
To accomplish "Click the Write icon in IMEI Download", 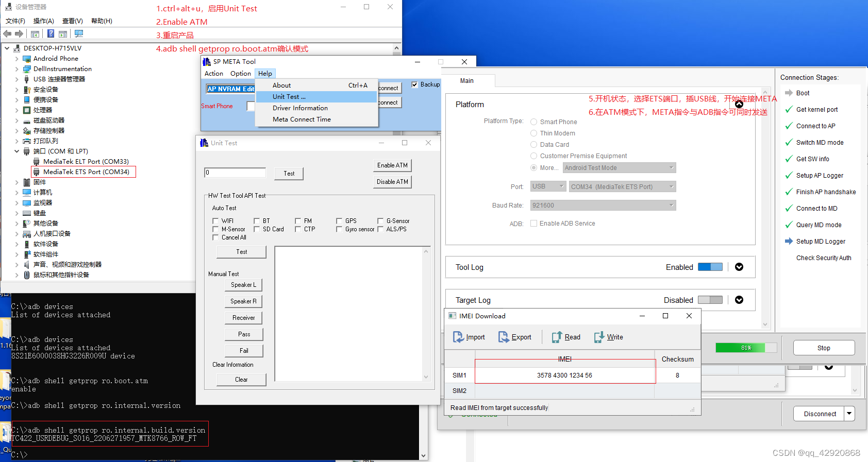I will pyautogui.click(x=599, y=337).
